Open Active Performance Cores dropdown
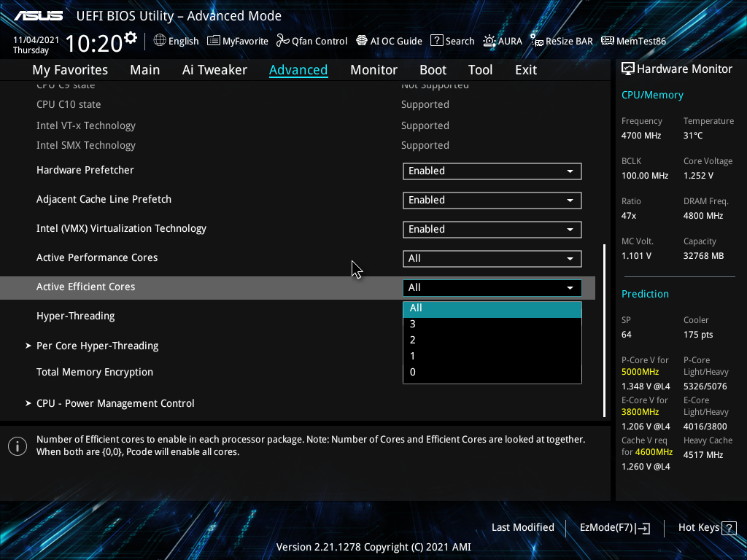The width and height of the screenshot is (747, 560). [x=492, y=259]
